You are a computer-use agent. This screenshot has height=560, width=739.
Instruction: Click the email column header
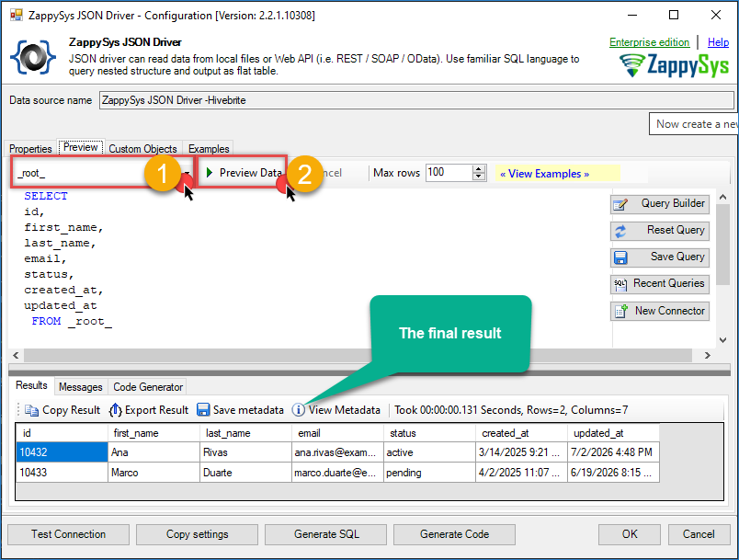click(339, 433)
